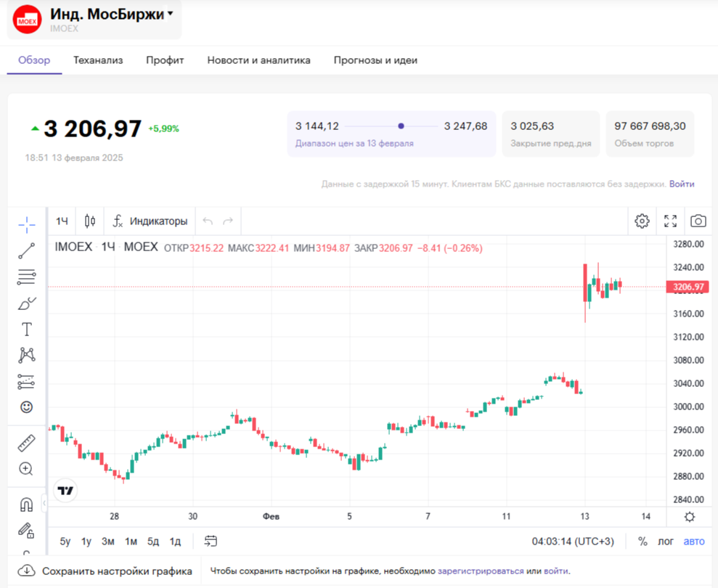Select the brush drawing tool
Screen dimensions: 718x588
[x=27, y=303]
